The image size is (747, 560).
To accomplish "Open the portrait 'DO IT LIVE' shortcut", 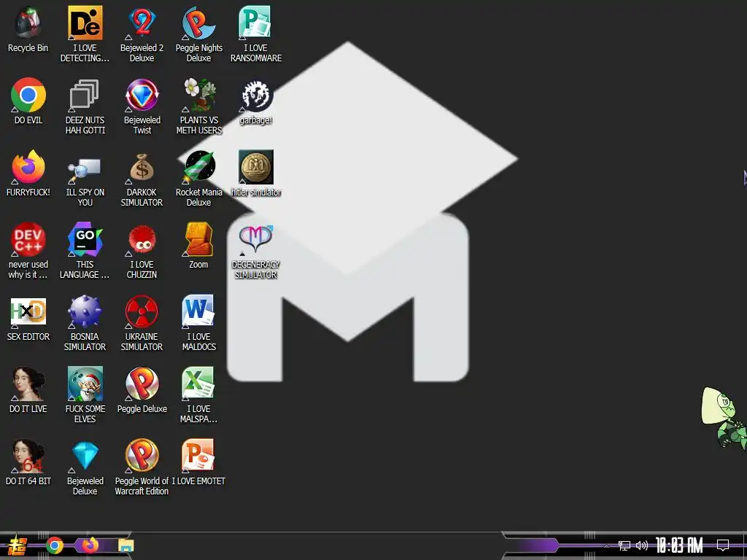I will point(28,384).
